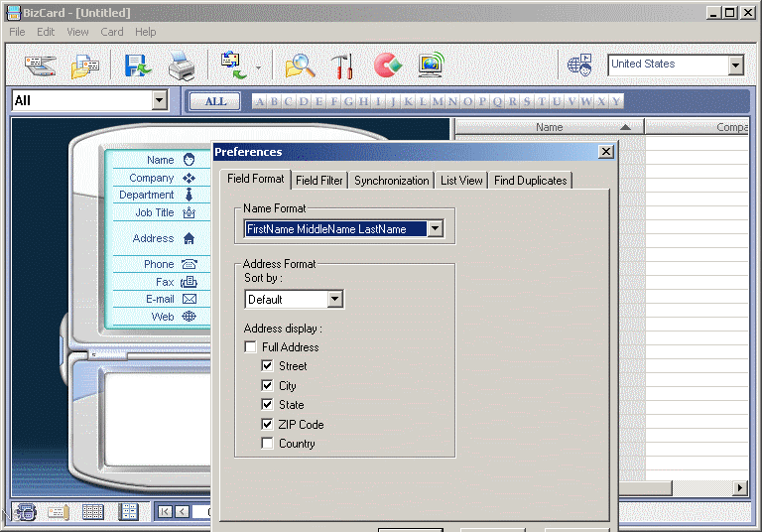Click the Department field tie icon
This screenshot has width=762, height=532.
click(190, 195)
